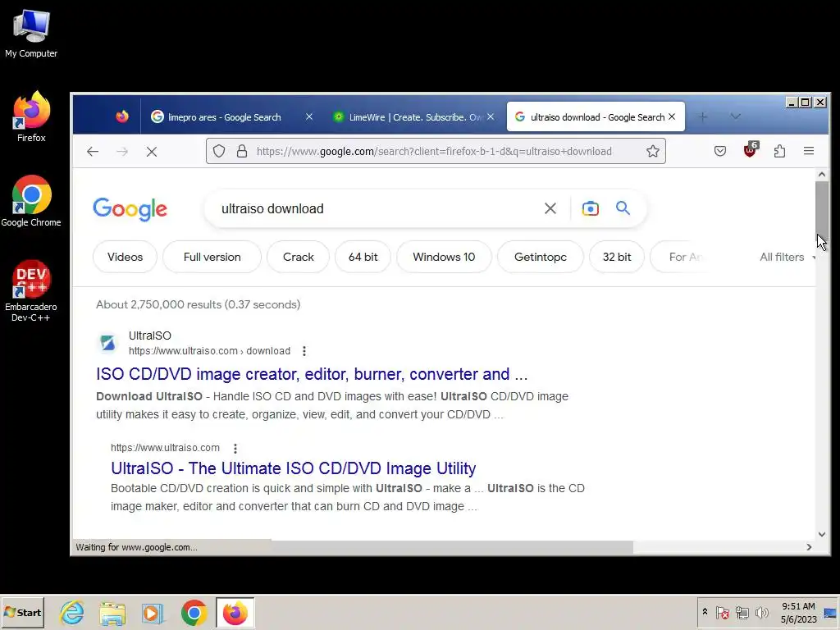The height and width of the screenshot is (630, 840).
Task: Open the media player icon in the taskbar
Action: 153,613
